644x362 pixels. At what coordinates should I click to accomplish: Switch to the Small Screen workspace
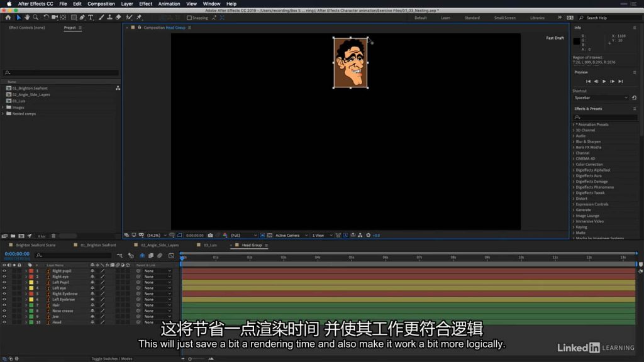[505, 18]
